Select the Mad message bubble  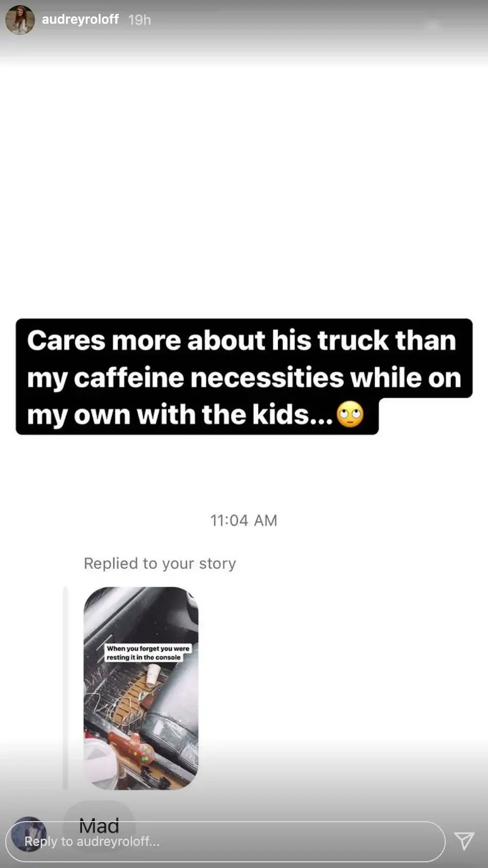[x=99, y=826]
